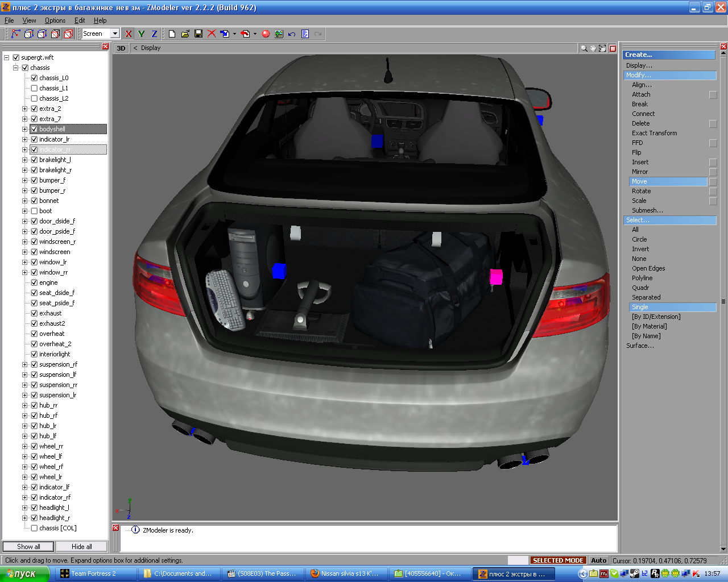728x582 pixels.
Task: Open the Screen axes dropdown
Action: 115,34
